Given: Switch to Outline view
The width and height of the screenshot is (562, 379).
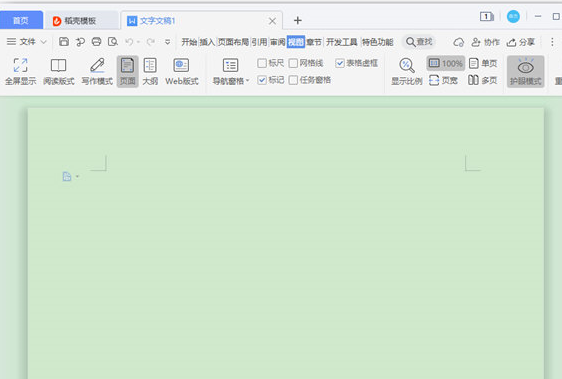Looking at the screenshot, I should click(150, 72).
